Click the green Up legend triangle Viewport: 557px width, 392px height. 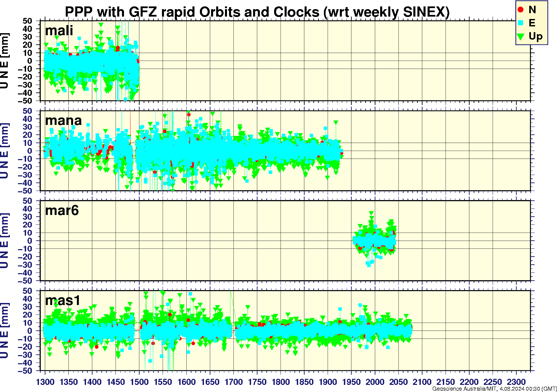[521, 36]
